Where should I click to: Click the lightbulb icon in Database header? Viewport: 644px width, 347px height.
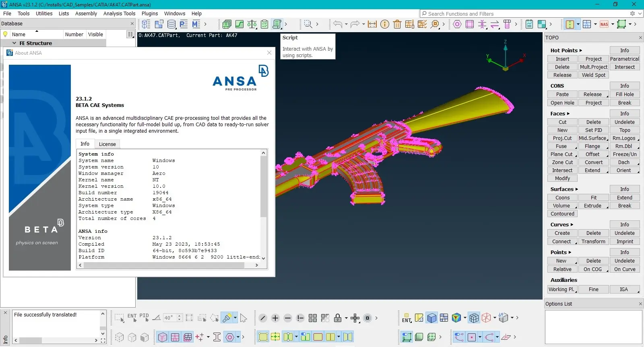(x=5, y=34)
